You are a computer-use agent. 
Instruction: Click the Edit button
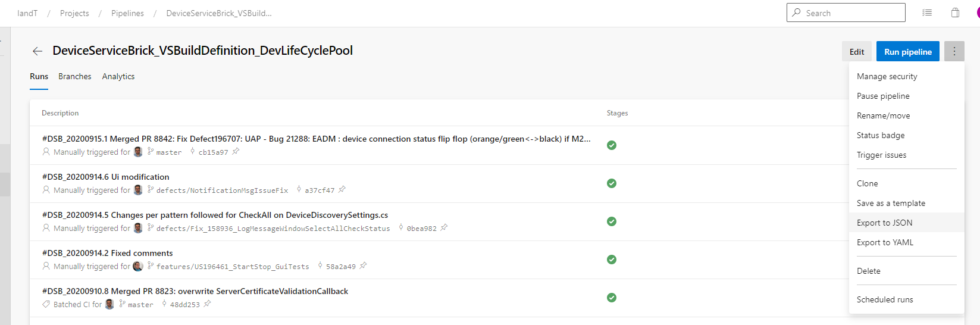pyautogui.click(x=857, y=52)
